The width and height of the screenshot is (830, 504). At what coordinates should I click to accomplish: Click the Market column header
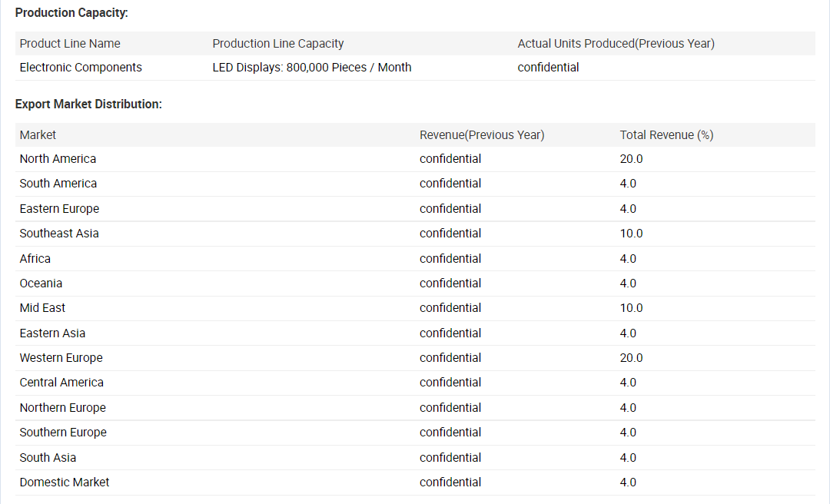tap(38, 135)
